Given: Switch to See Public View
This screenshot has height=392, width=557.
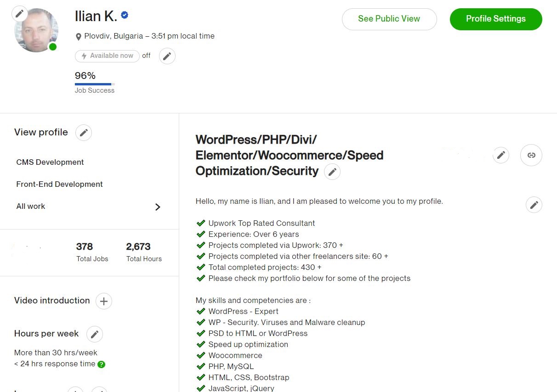Looking at the screenshot, I should (389, 19).
